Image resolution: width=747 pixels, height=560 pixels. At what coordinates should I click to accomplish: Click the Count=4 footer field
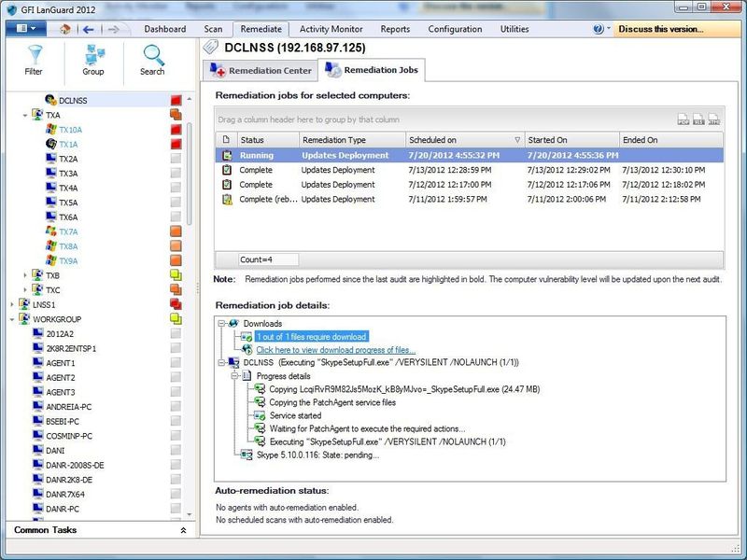pos(269,259)
